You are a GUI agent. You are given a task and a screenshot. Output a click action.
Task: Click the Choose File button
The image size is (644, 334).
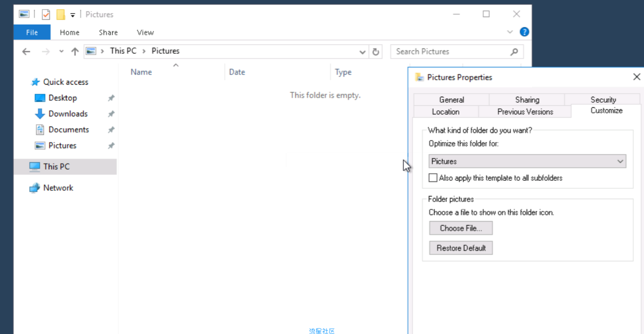(461, 228)
